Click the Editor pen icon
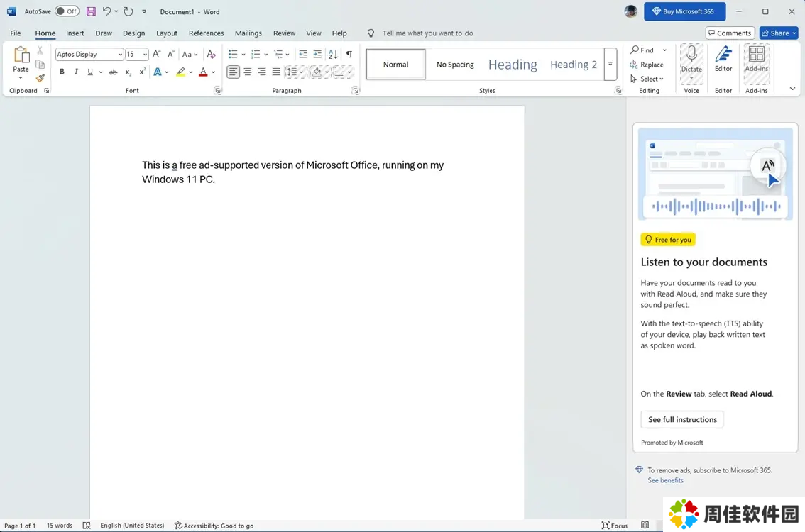This screenshot has height=532, width=805. (x=723, y=55)
